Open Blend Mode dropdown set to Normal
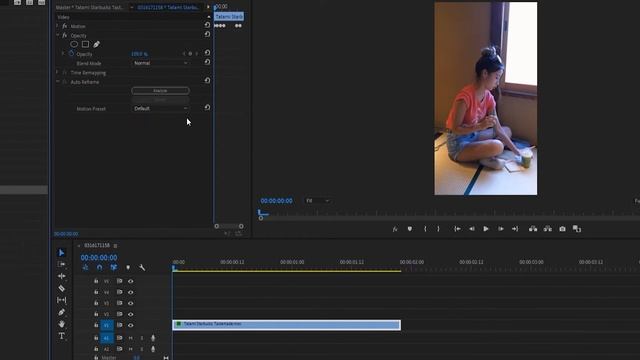The image size is (640, 360). click(161, 63)
